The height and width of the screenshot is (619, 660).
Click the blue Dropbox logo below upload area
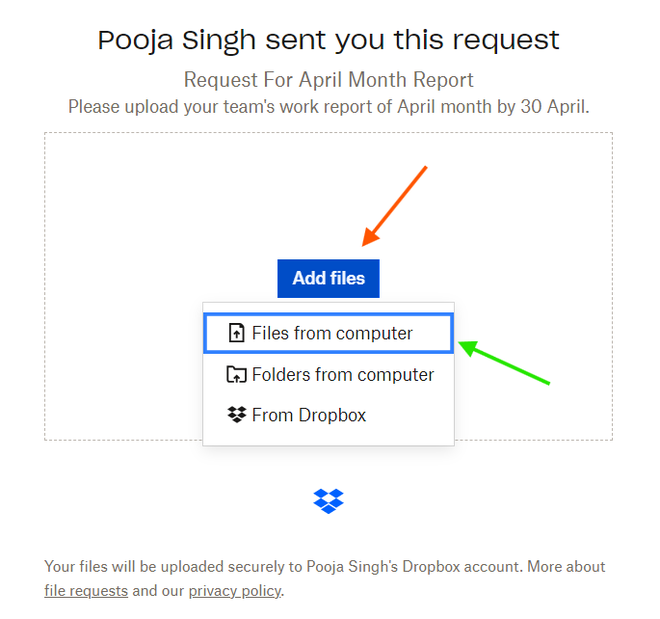[x=328, y=500]
